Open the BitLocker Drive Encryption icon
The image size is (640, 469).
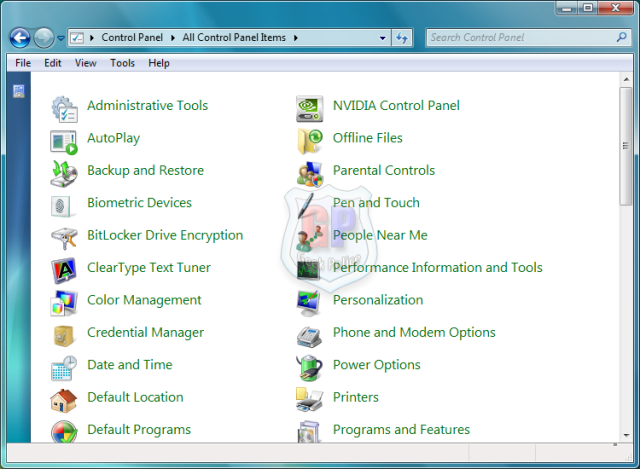tap(64, 238)
